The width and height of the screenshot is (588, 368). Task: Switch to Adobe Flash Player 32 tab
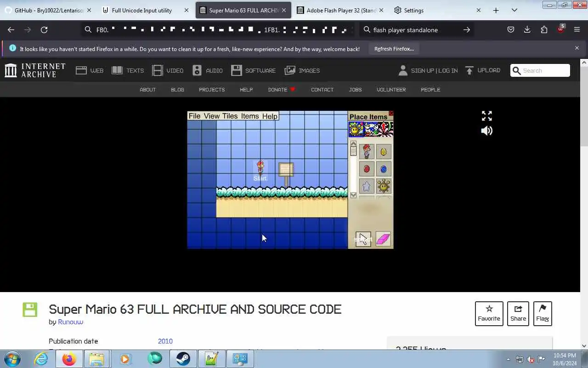coord(341,10)
